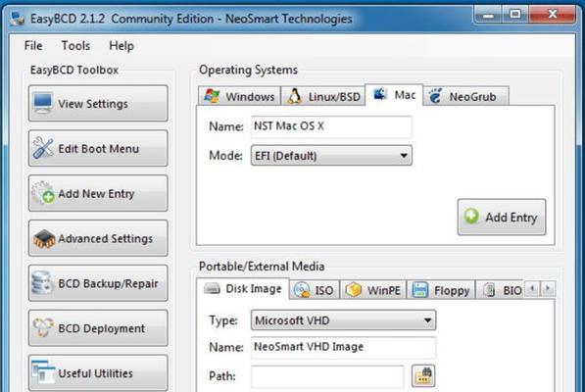Image resolution: width=585 pixels, height=392 pixels.
Task: Switch to the Linux/BSD tab
Action: (323, 96)
